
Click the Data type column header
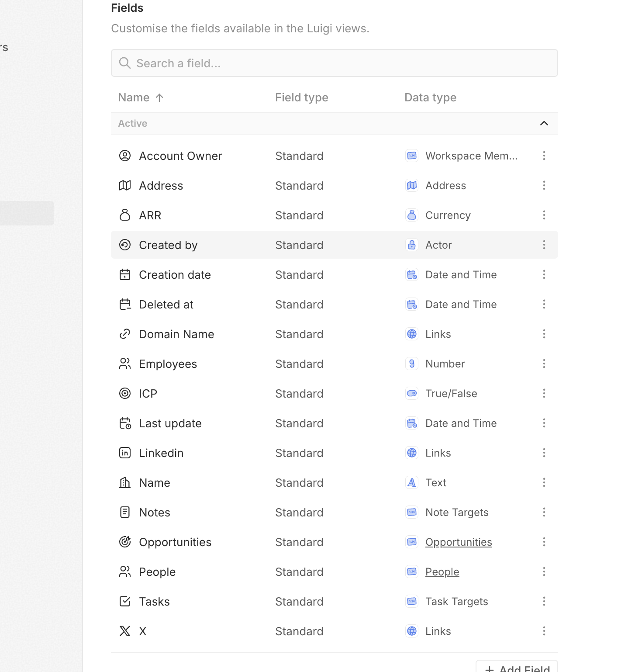coord(431,97)
